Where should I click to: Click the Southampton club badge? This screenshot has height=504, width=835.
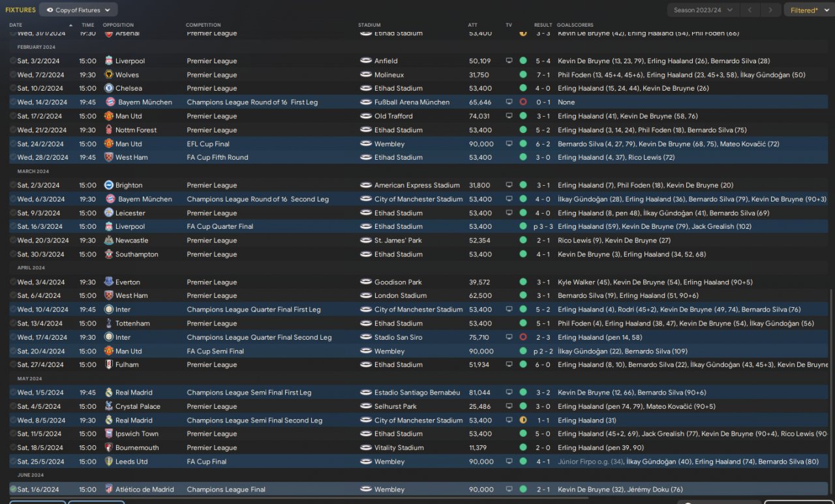pyautogui.click(x=109, y=254)
